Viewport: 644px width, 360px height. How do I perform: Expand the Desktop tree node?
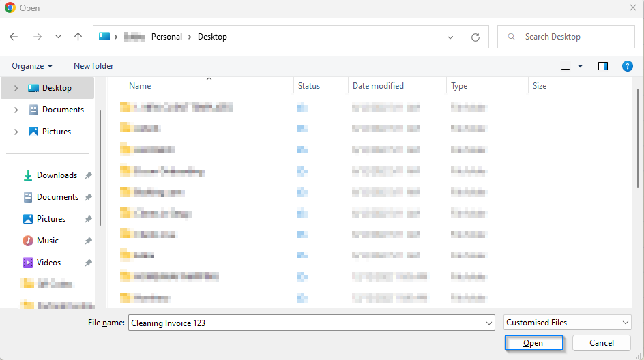16,88
